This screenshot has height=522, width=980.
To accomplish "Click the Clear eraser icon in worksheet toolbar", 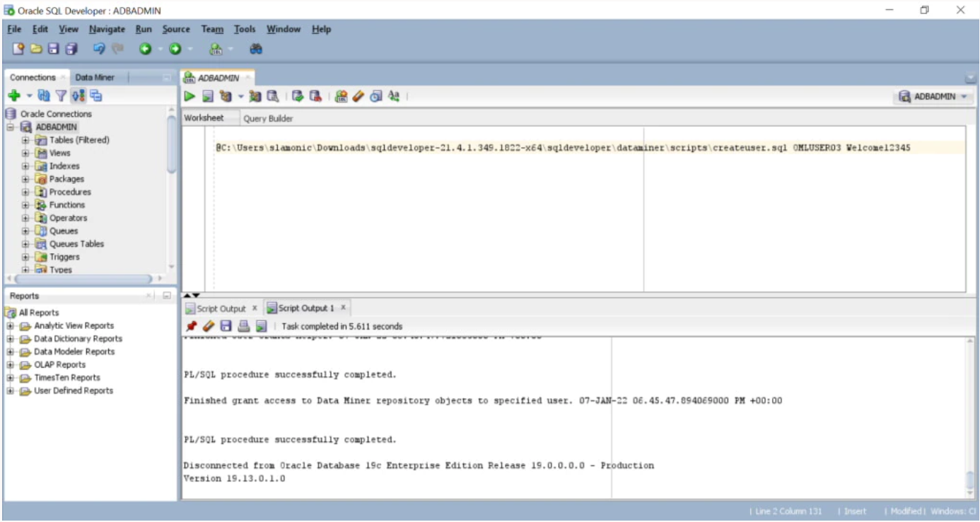I will [x=358, y=96].
